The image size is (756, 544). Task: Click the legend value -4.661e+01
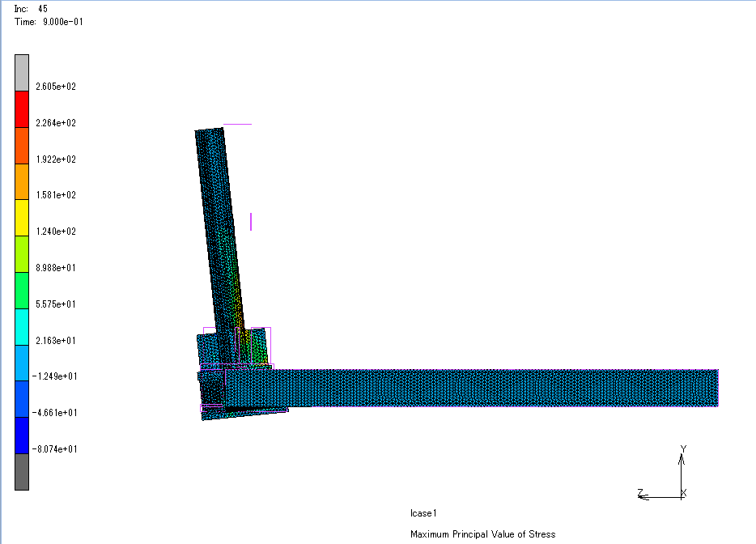pos(54,413)
